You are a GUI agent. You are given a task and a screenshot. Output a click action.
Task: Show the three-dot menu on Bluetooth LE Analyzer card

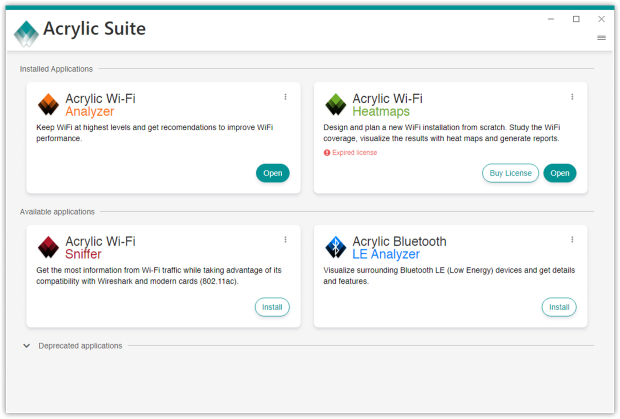tap(572, 240)
